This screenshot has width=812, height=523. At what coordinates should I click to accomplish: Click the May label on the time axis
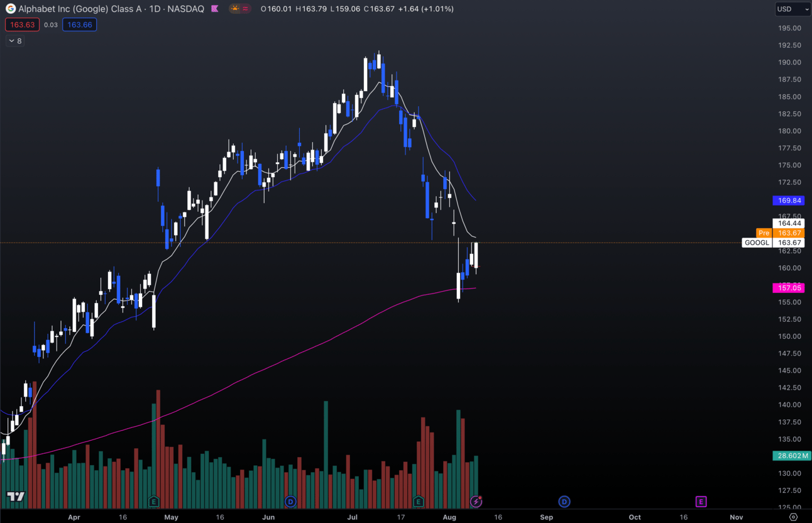pyautogui.click(x=171, y=517)
